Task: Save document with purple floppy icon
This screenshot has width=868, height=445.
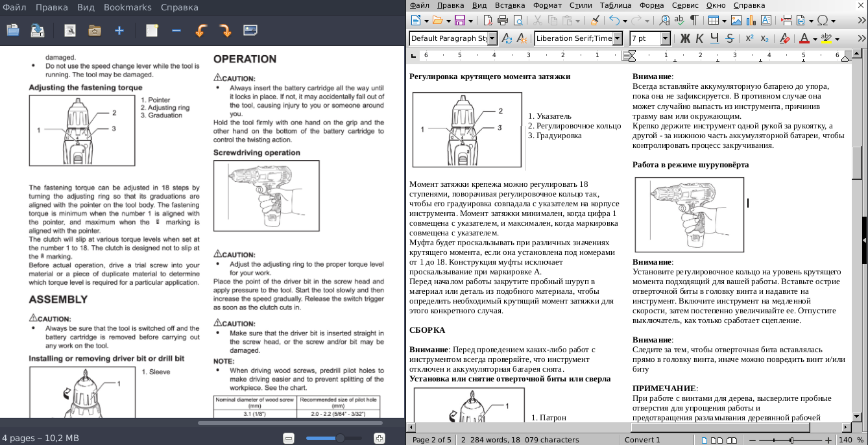Action: pos(460,21)
